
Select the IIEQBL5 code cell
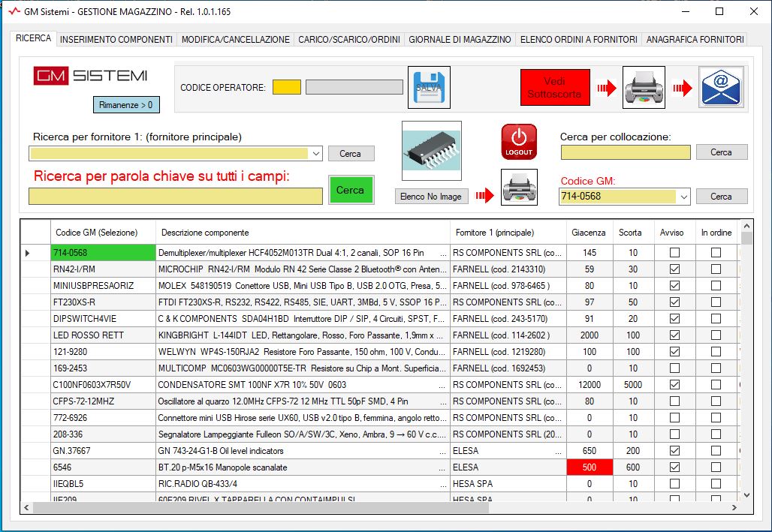103,484
